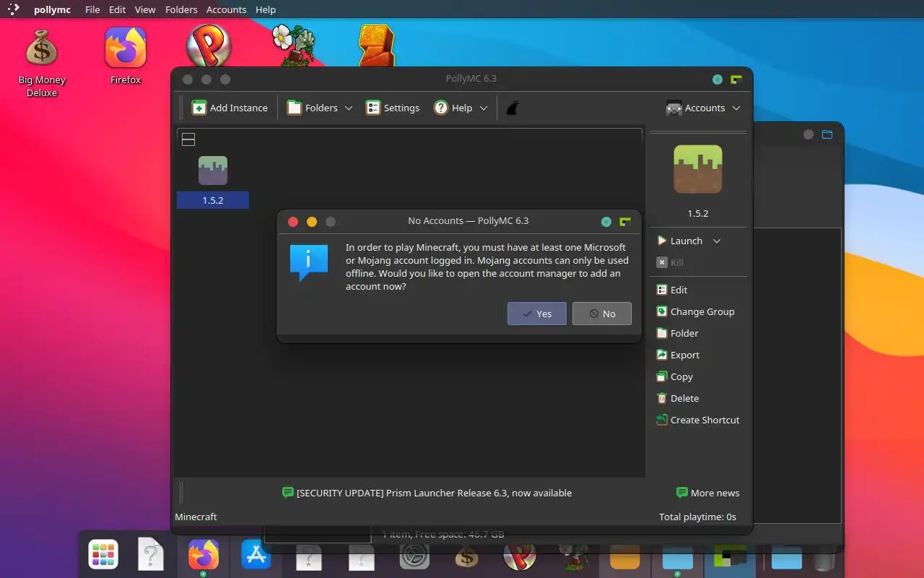
Task: Open the Accounts dropdown in the toolbar
Action: click(x=703, y=108)
